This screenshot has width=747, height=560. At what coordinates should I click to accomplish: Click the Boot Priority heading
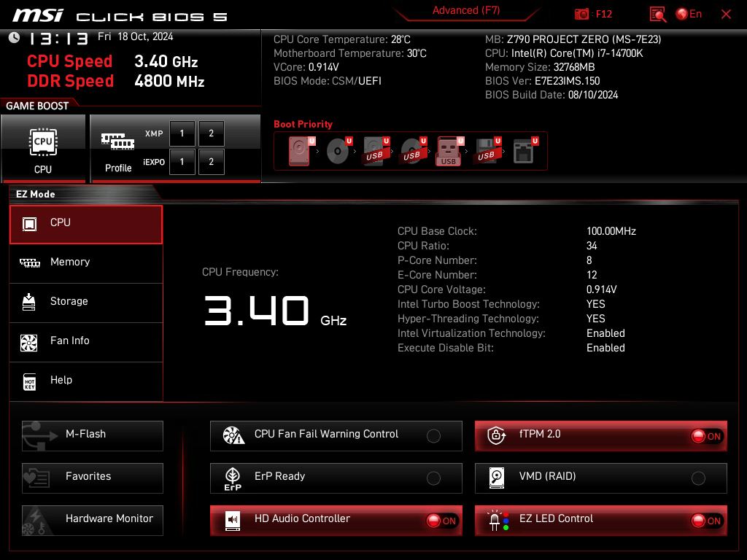point(303,124)
